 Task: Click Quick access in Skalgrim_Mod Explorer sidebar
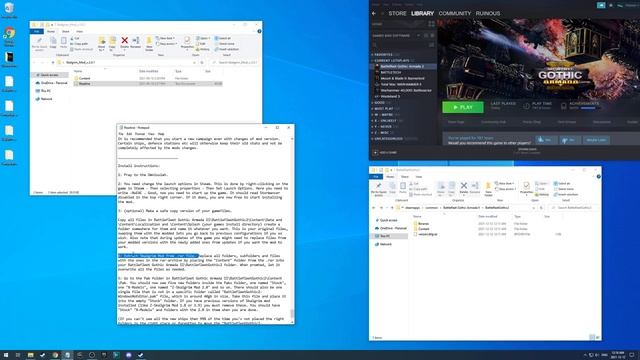coord(49,75)
